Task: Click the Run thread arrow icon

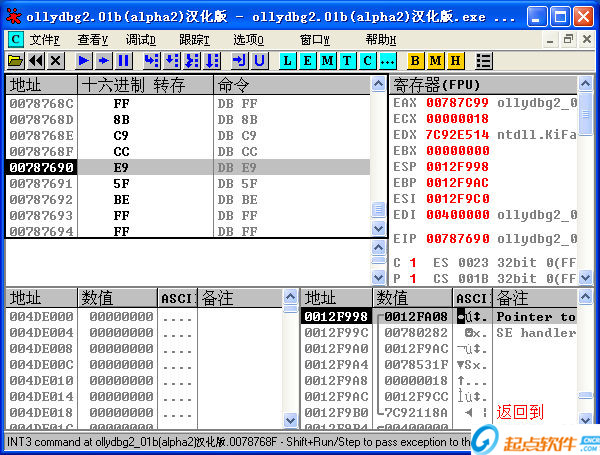Action: point(104,60)
